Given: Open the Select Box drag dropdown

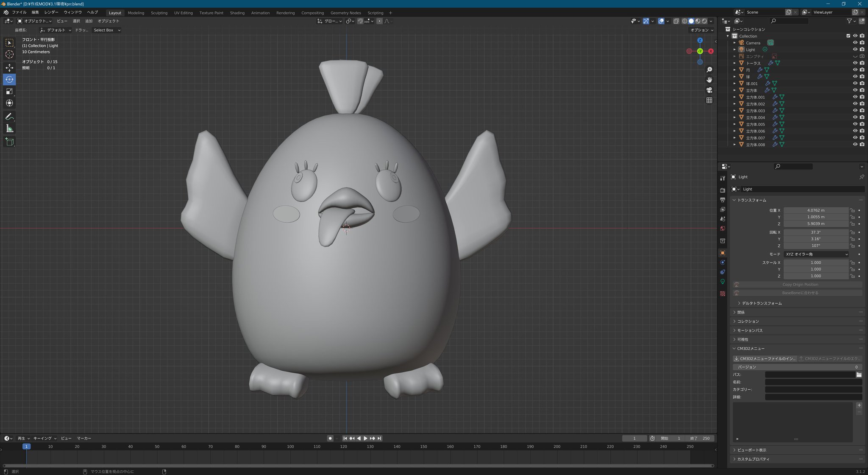Looking at the screenshot, I should (107, 30).
